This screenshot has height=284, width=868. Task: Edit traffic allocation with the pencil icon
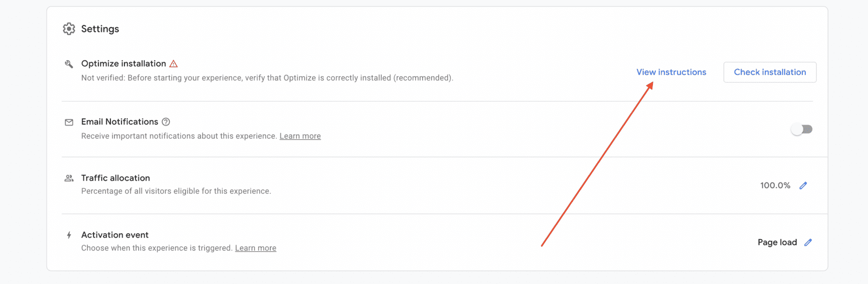tap(803, 185)
